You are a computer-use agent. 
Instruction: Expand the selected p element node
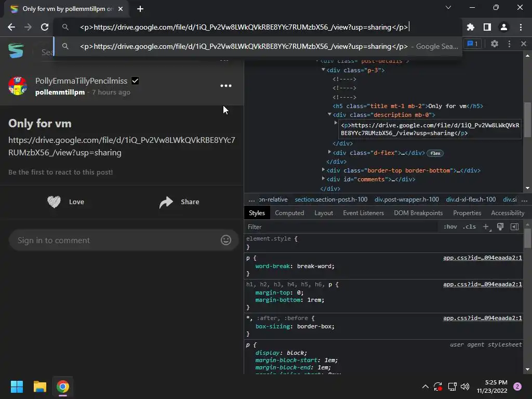click(x=336, y=123)
